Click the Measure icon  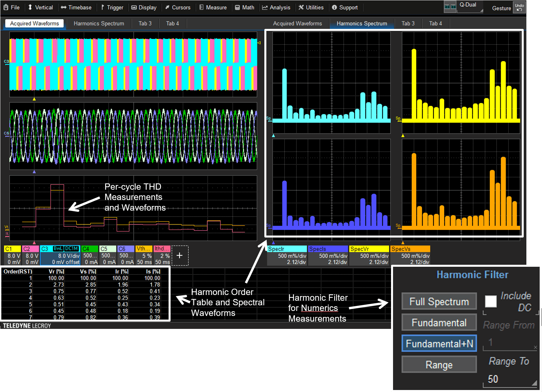[201, 7]
